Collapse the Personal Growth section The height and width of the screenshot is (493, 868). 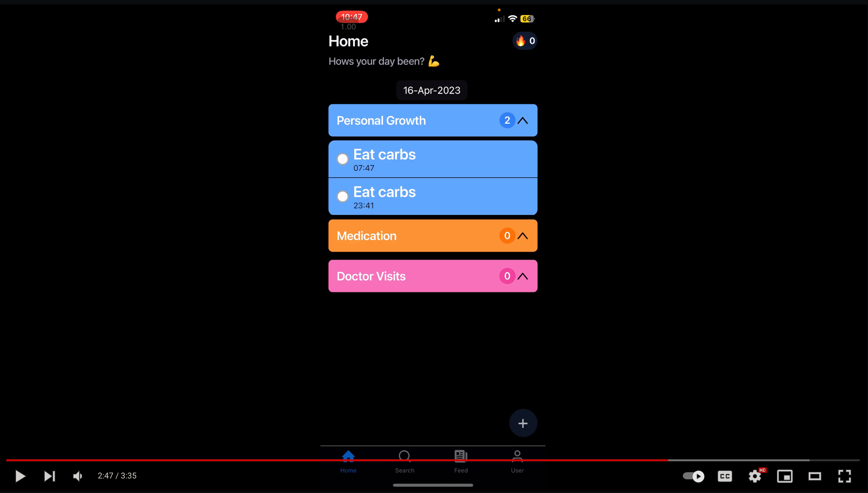pyautogui.click(x=523, y=120)
